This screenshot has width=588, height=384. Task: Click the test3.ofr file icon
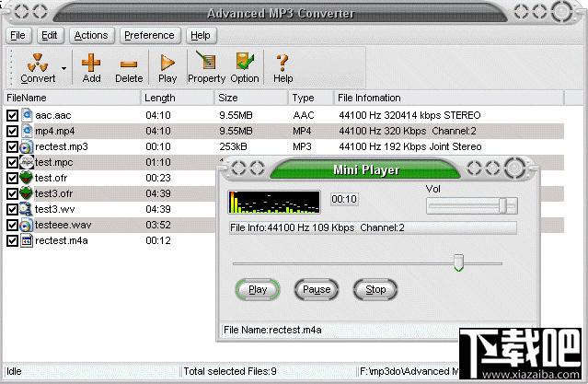coord(27,193)
